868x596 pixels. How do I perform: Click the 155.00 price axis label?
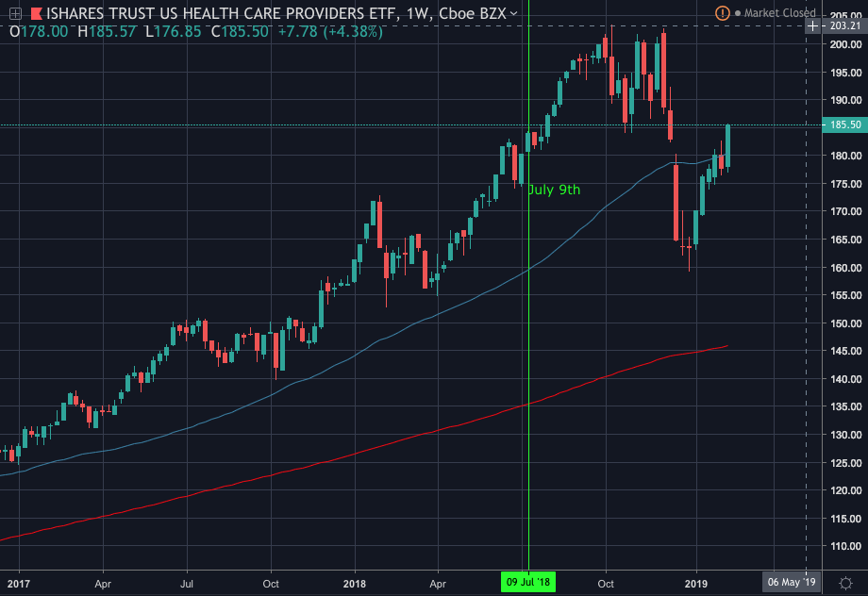[845, 295]
